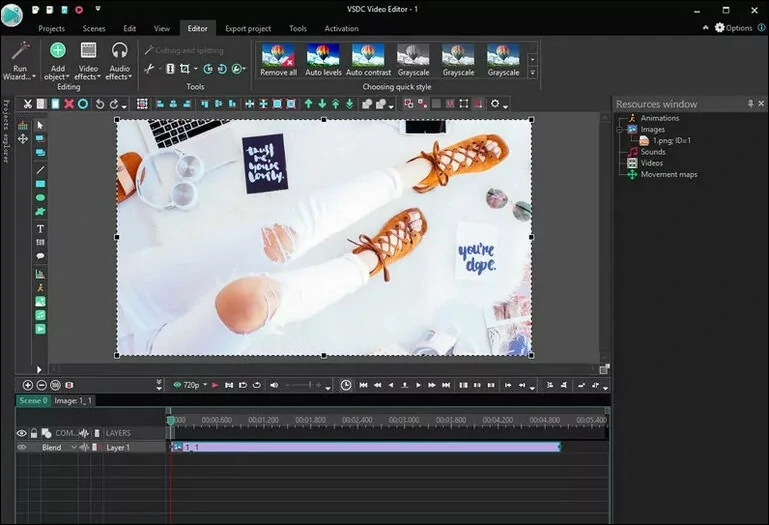The width and height of the screenshot is (769, 525).
Task: Redo the last action
Action: [x=114, y=104]
